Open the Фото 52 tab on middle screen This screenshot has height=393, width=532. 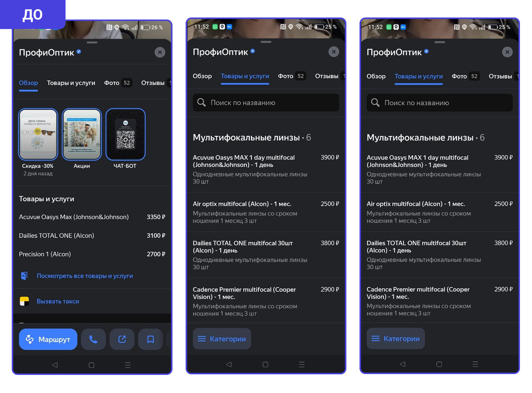(x=292, y=76)
